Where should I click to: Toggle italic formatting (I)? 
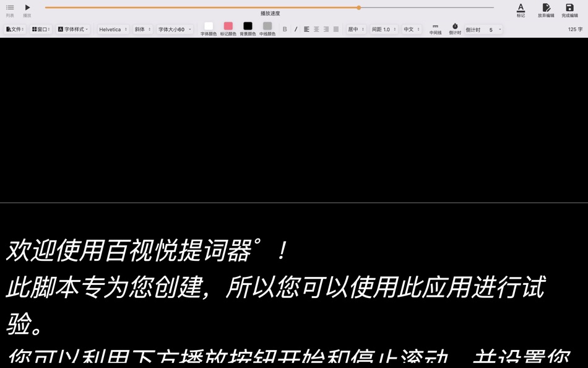(x=296, y=29)
